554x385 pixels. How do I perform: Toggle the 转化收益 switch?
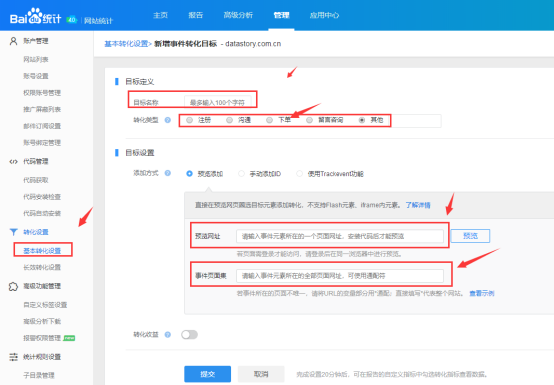click(189, 334)
